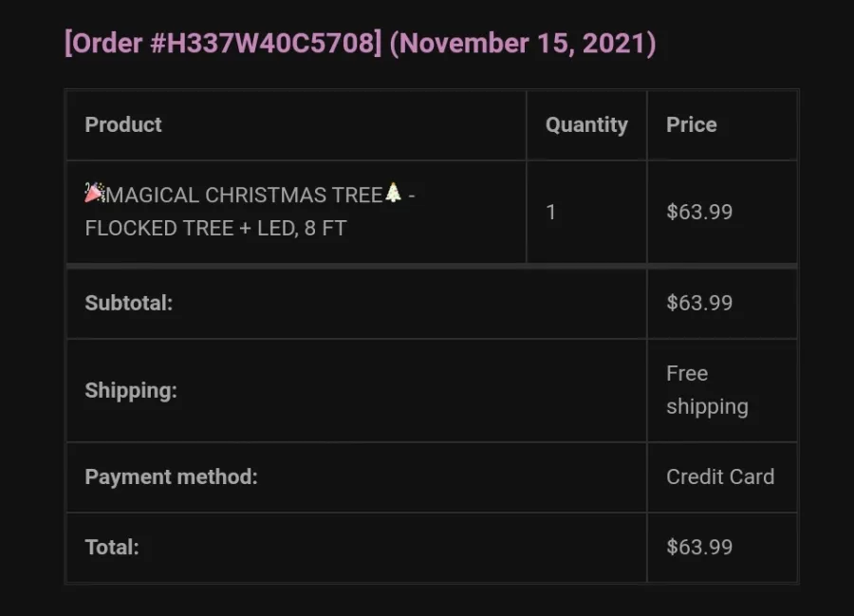Click the Payment method label
Viewport: 854px width, 616px height.
171,476
